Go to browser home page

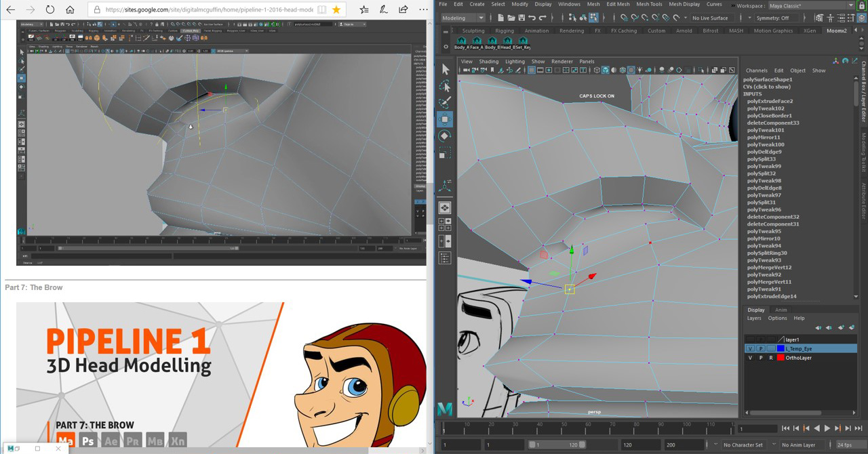pos(71,9)
